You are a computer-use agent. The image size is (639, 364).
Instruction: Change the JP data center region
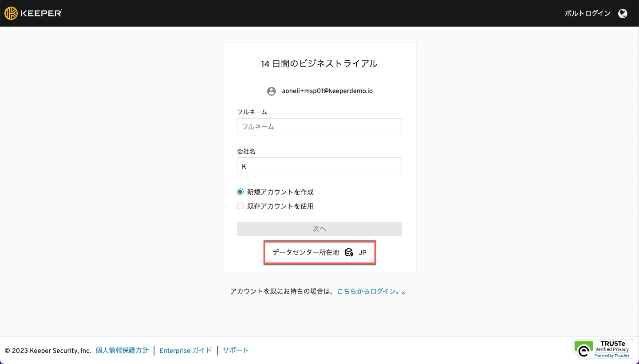point(363,253)
